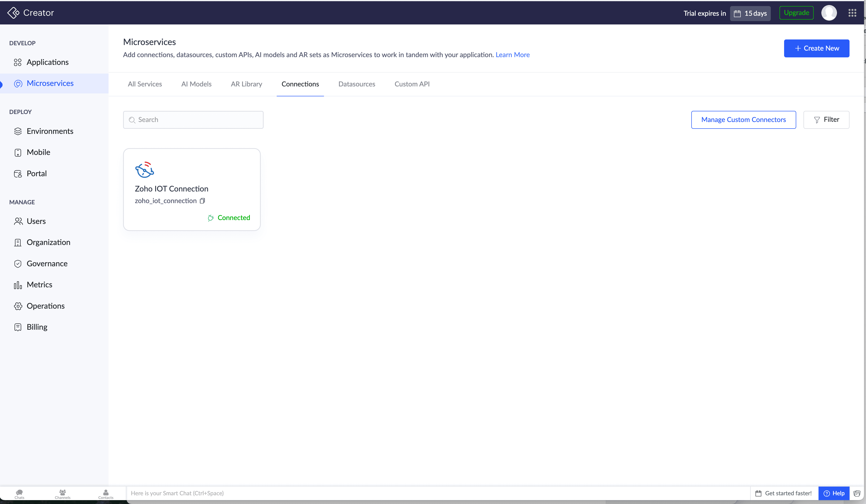Open Contacts in bottom bar
Screen dimensions: 866x504
tap(105, 494)
